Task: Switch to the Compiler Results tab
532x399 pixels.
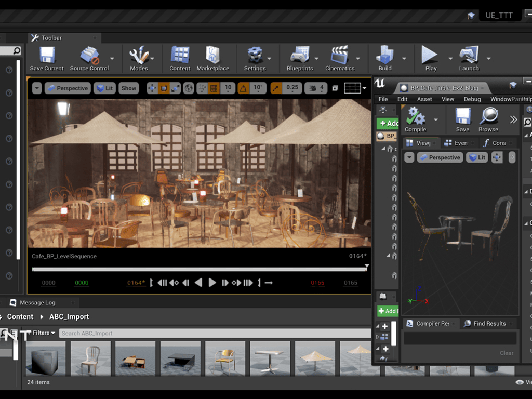Action: click(x=430, y=324)
